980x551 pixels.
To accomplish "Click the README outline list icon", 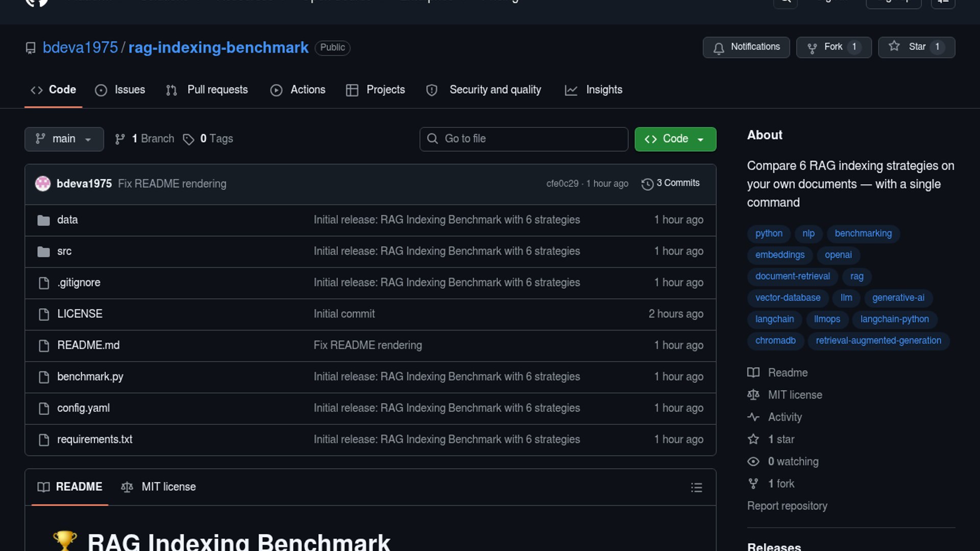I will [x=696, y=487].
